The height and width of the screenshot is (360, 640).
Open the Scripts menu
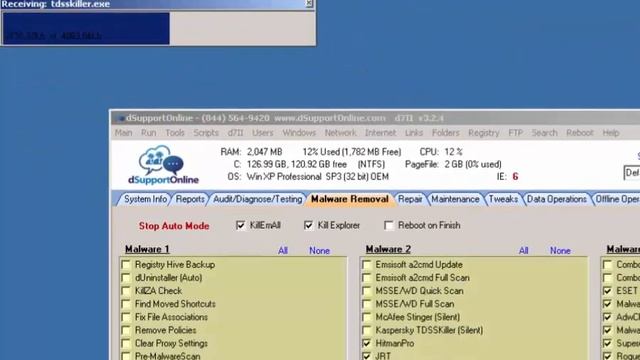tap(206, 133)
